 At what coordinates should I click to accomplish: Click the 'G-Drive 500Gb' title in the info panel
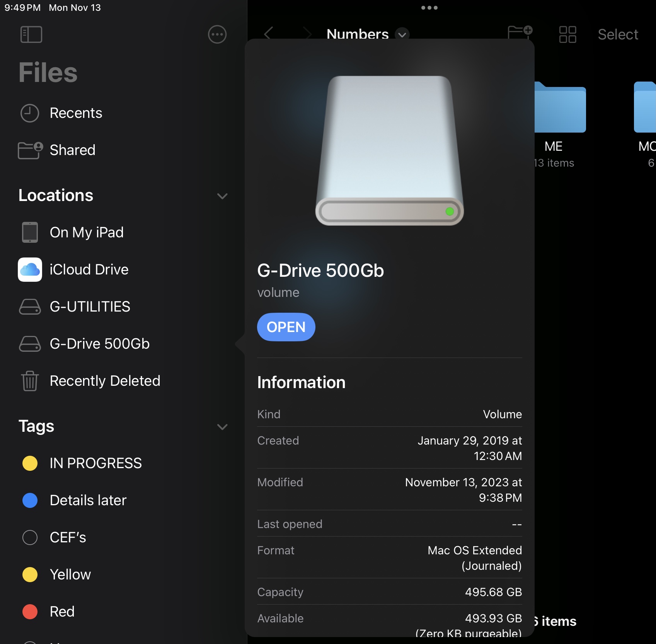coord(320,271)
